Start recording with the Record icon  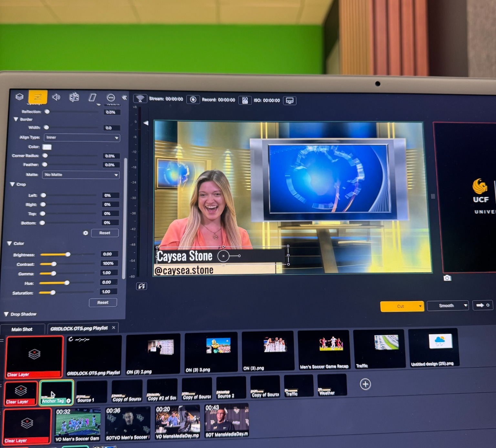(193, 99)
